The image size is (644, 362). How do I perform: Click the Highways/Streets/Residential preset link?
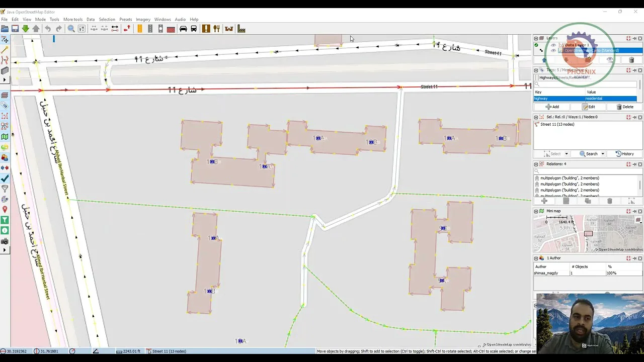(564, 77)
